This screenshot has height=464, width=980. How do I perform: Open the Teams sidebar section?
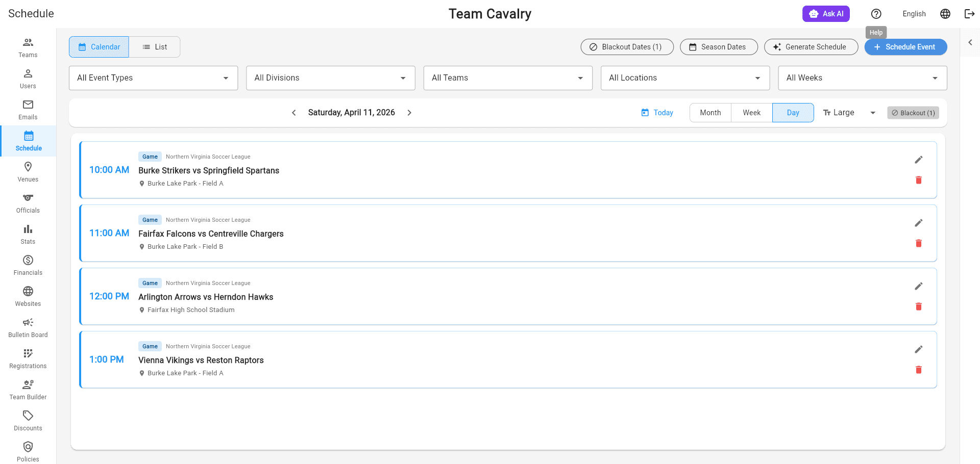pyautogui.click(x=28, y=48)
